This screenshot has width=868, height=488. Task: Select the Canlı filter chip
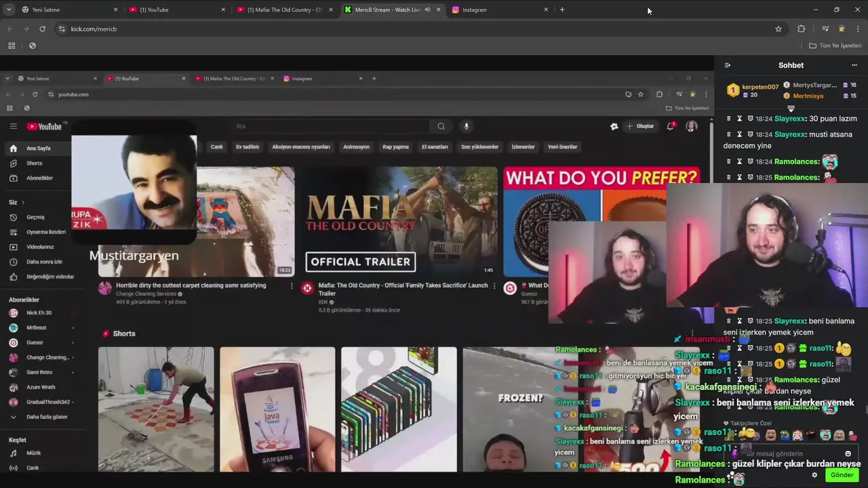click(216, 146)
